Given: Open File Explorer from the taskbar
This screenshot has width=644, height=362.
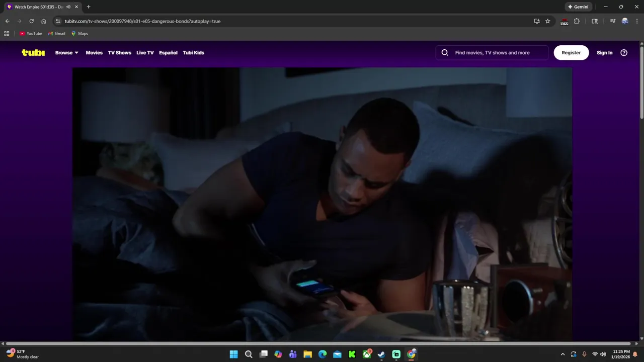Looking at the screenshot, I should [307, 354].
